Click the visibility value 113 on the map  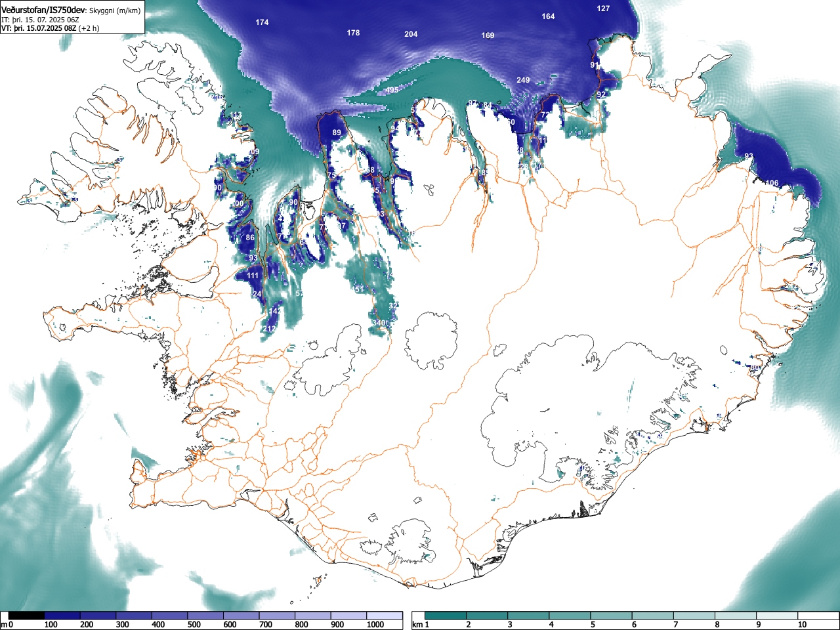(x=236, y=115)
